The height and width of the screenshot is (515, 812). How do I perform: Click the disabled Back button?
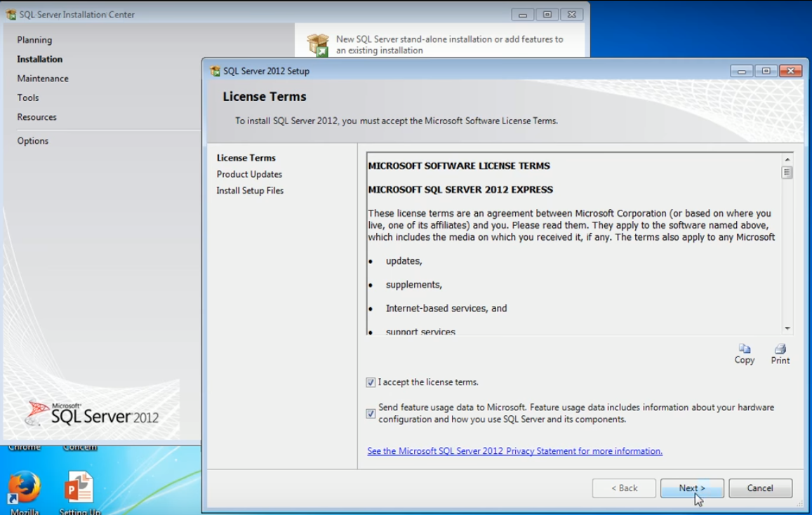click(624, 488)
